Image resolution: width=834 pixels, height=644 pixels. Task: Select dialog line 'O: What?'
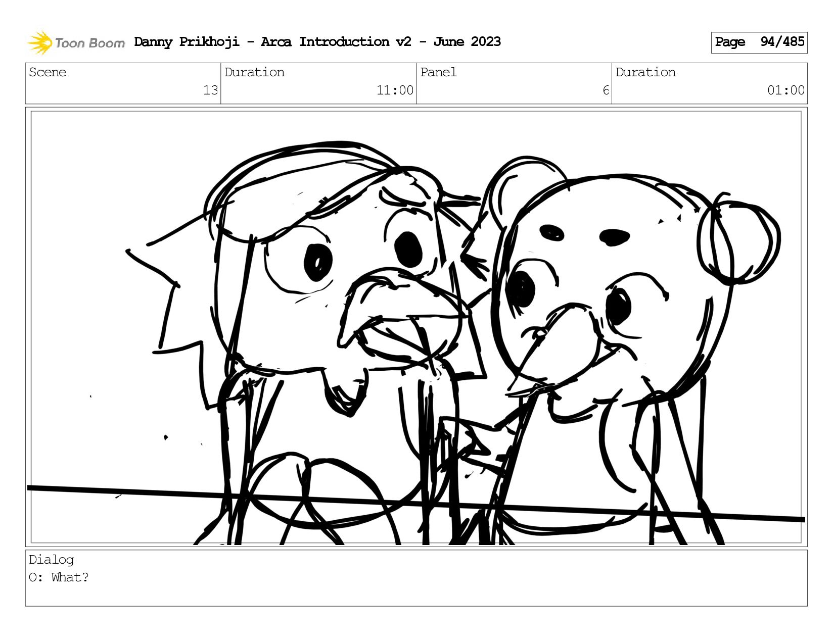tap(59, 577)
